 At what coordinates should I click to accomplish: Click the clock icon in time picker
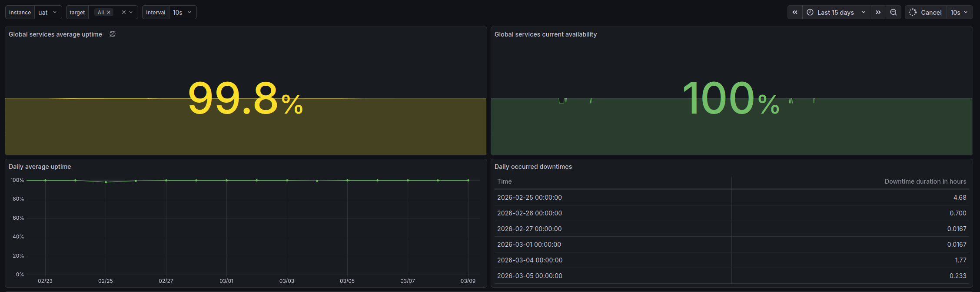click(810, 12)
